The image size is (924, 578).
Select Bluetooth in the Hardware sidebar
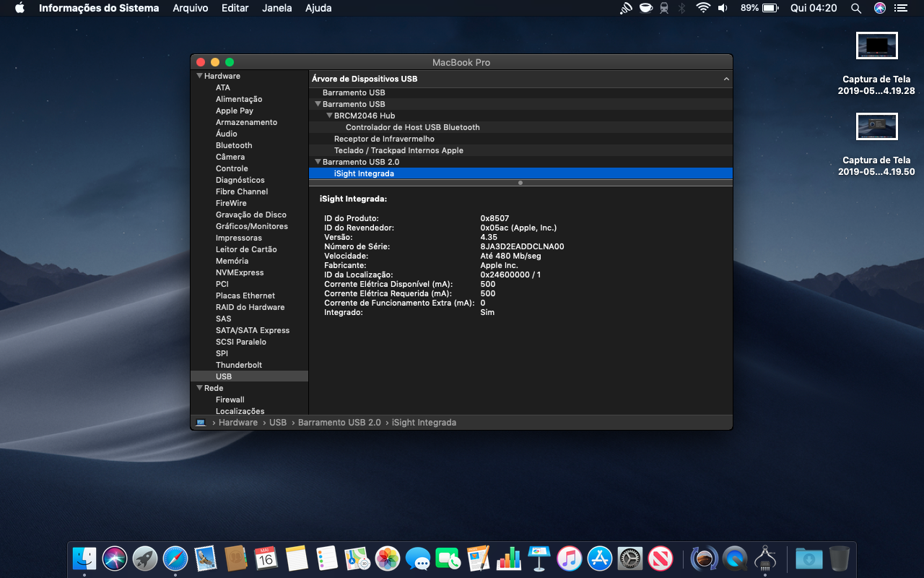coord(234,145)
